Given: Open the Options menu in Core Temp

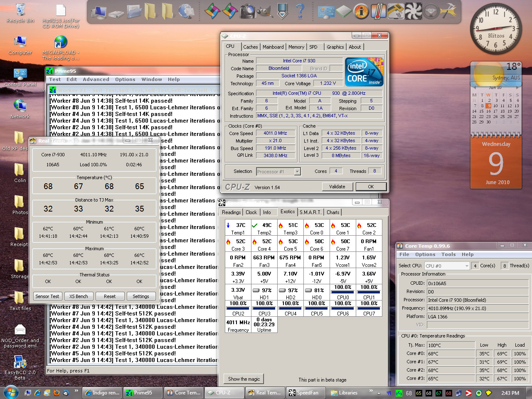Looking at the screenshot, I should click(425, 254).
